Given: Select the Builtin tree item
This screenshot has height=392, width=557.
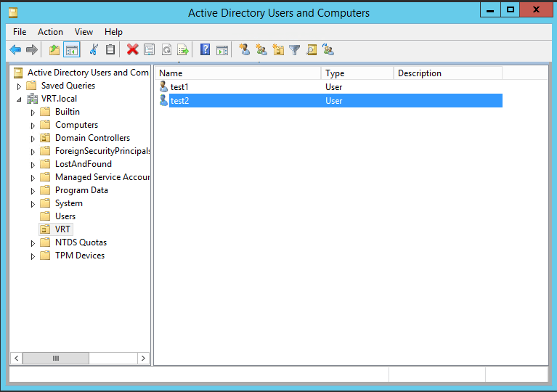Looking at the screenshot, I should (x=68, y=112).
